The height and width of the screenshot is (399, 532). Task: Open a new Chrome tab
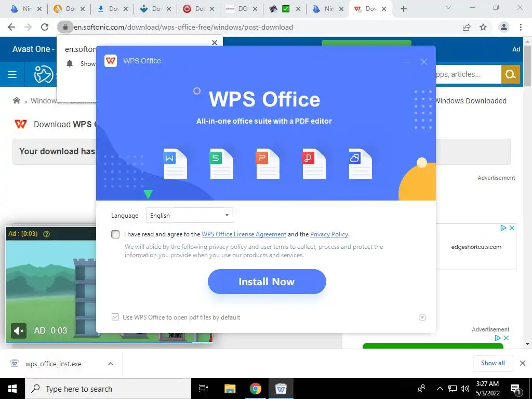point(403,9)
